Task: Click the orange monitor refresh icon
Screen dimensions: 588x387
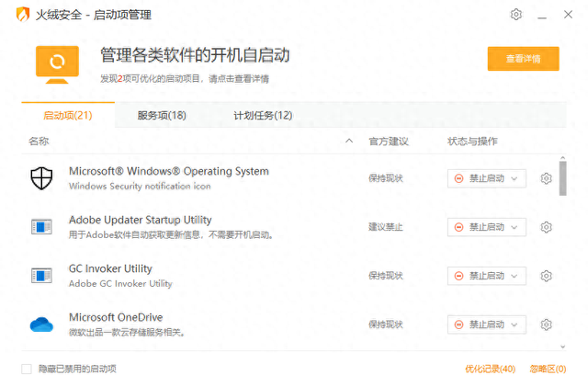Action: point(57,64)
